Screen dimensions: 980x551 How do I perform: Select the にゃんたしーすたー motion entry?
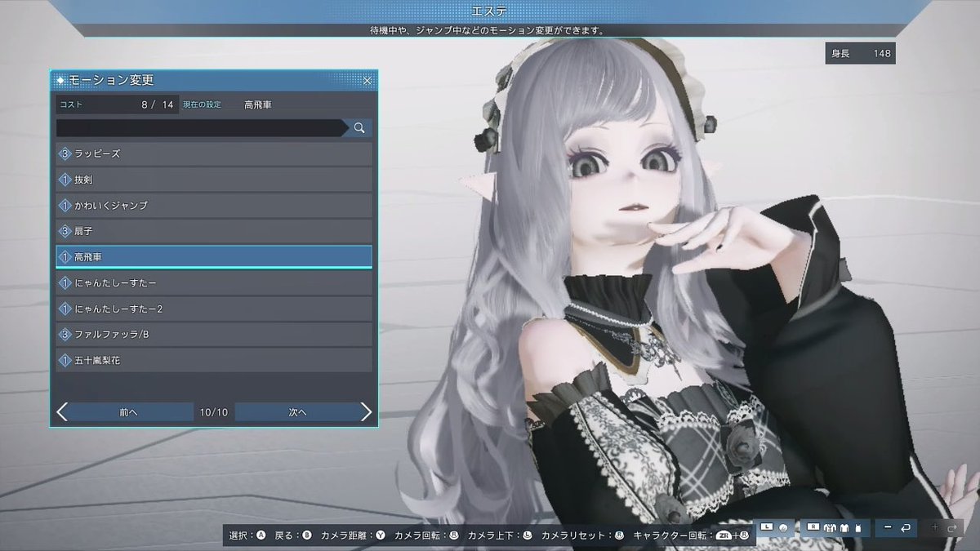tap(214, 283)
